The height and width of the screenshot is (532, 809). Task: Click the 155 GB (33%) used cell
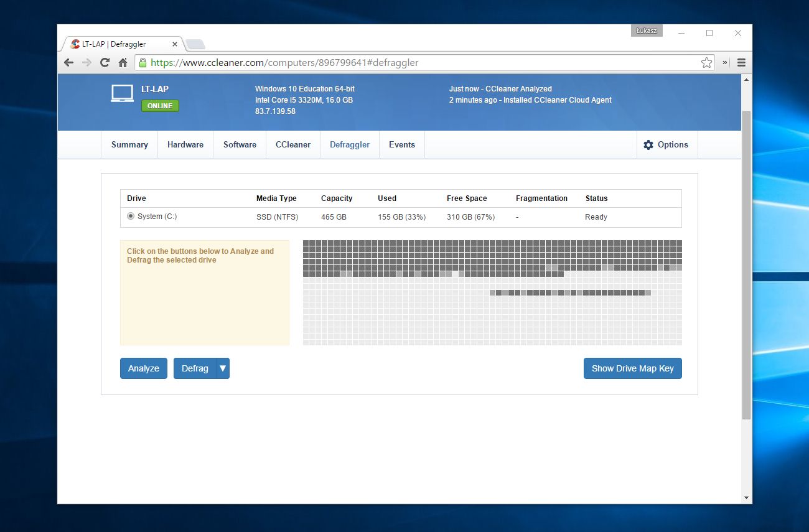[x=401, y=217]
